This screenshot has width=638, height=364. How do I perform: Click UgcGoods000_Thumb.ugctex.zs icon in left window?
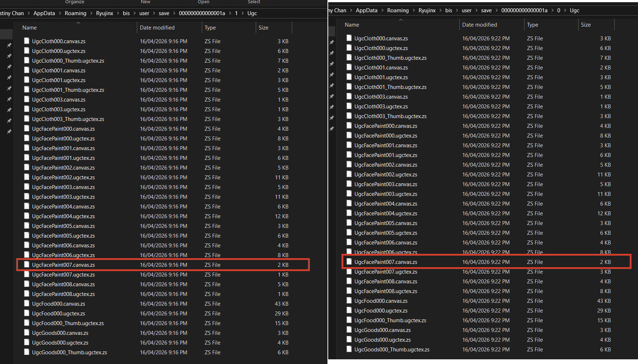click(27, 352)
